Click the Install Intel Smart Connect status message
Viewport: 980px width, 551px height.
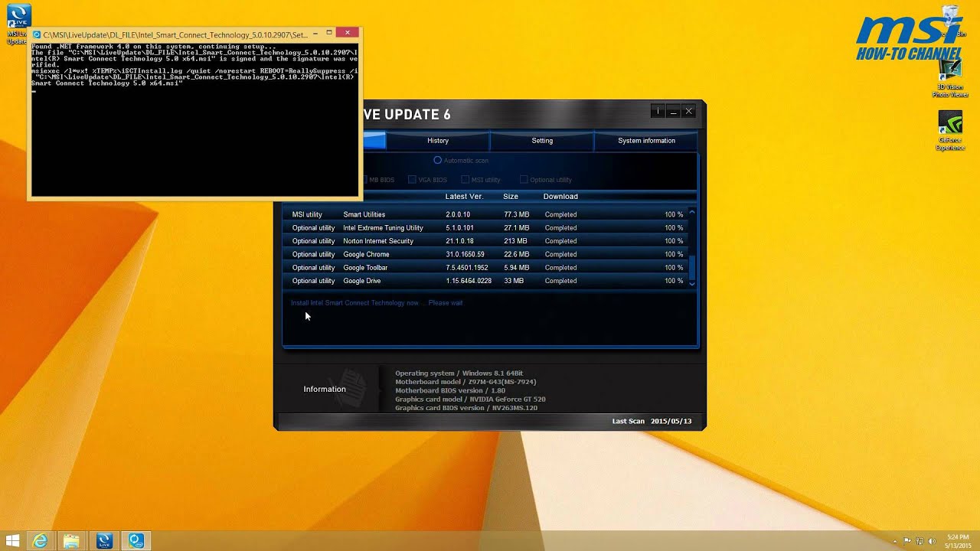coord(377,303)
